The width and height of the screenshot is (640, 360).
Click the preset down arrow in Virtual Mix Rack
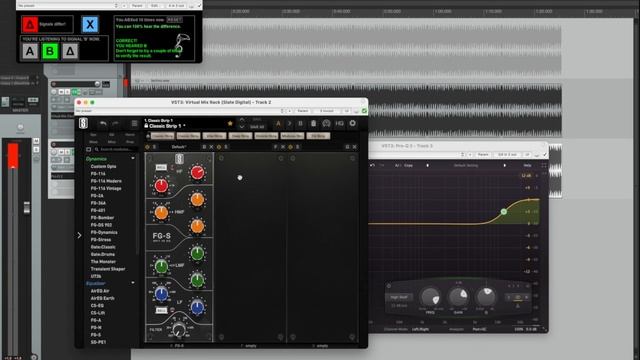[x=242, y=127]
